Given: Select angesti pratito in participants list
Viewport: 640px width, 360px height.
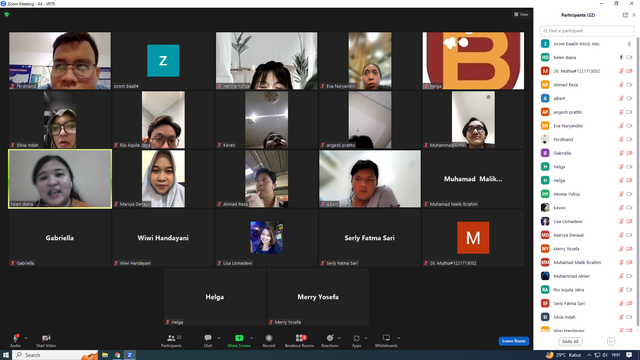Looking at the screenshot, I should point(587,112).
